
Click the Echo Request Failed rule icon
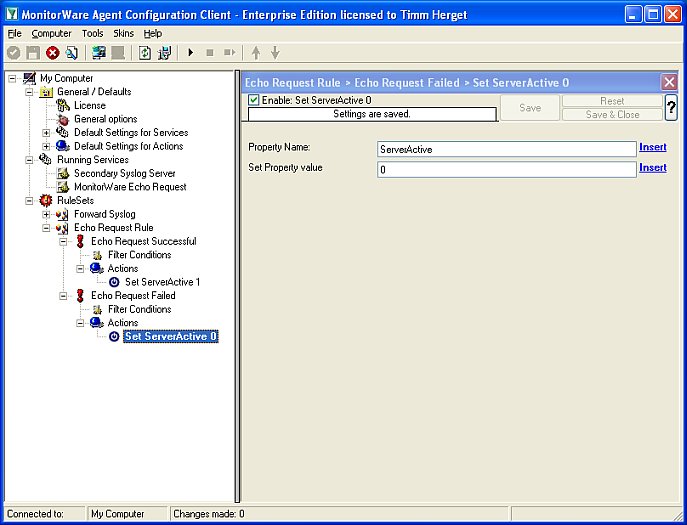pos(80,296)
